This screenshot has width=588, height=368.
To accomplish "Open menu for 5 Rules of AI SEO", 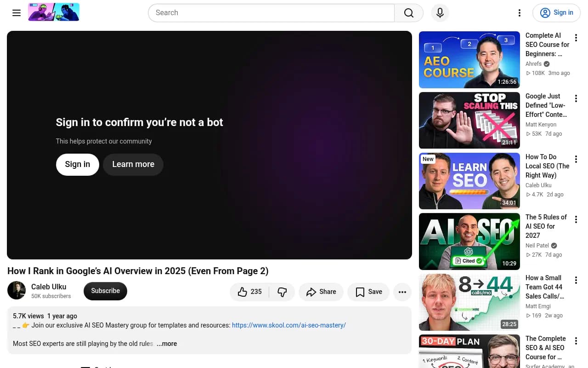I will (576, 219).
